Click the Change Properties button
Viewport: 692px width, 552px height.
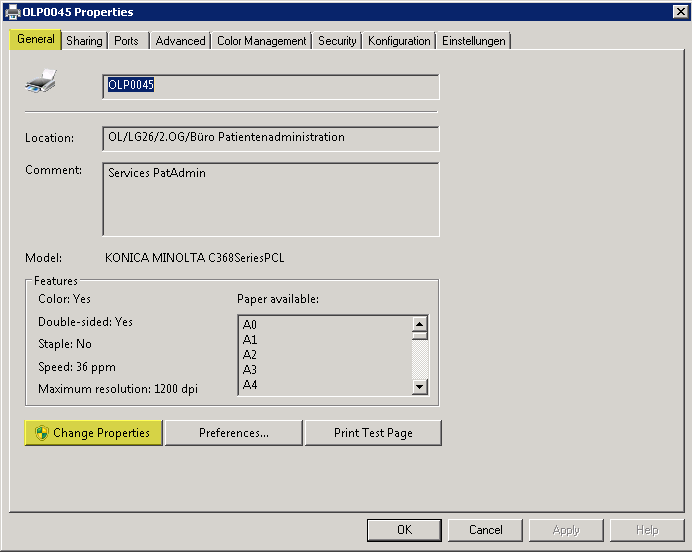point(93,433)
